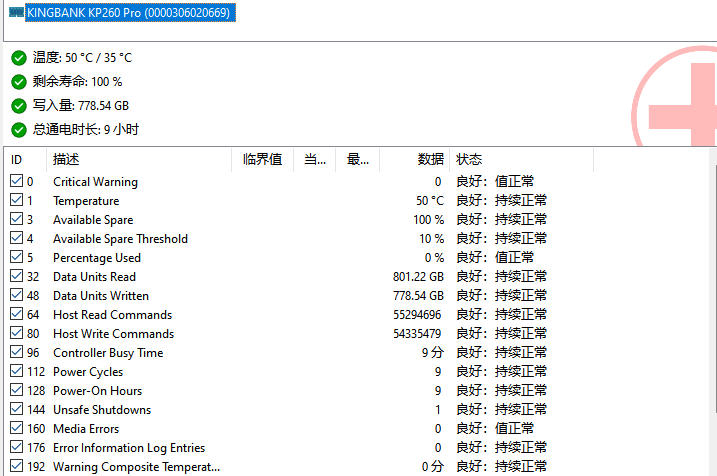The height and width of the screenshot is (476, 717).
Task: Toggle the Controller Busy Time checkbox
Action: (x=16, y=352)
